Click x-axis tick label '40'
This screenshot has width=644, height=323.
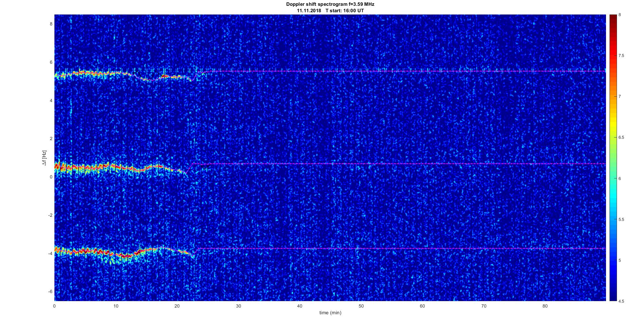299,306
